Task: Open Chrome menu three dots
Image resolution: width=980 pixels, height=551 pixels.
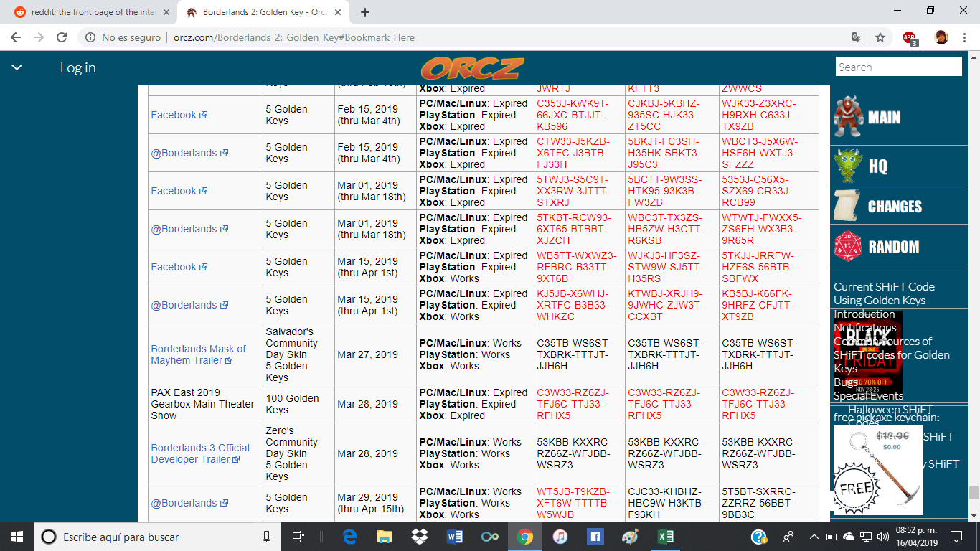Action: click(x=966, y=37)
